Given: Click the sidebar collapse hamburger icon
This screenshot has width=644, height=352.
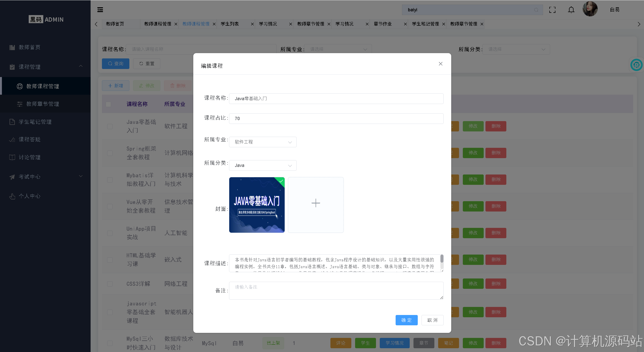Looking at the screenshot, I should click(100, 10).
